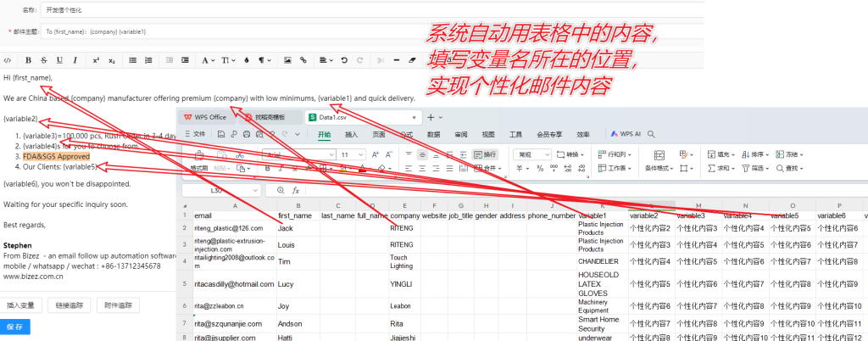Insert an ordered numbered list
868x341 pixels.
(x=148, y=60)
